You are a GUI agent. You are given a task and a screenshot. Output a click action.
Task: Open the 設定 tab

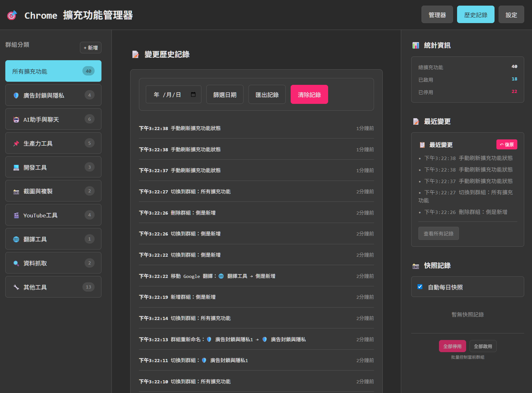[x=511, y=15]
